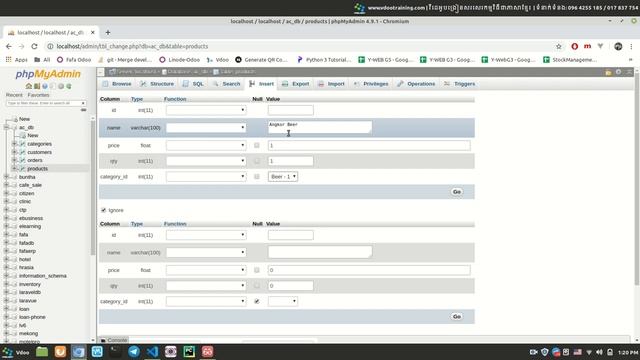
Task: Click the phpMyAdmin logo
Action: pos(48,74)
